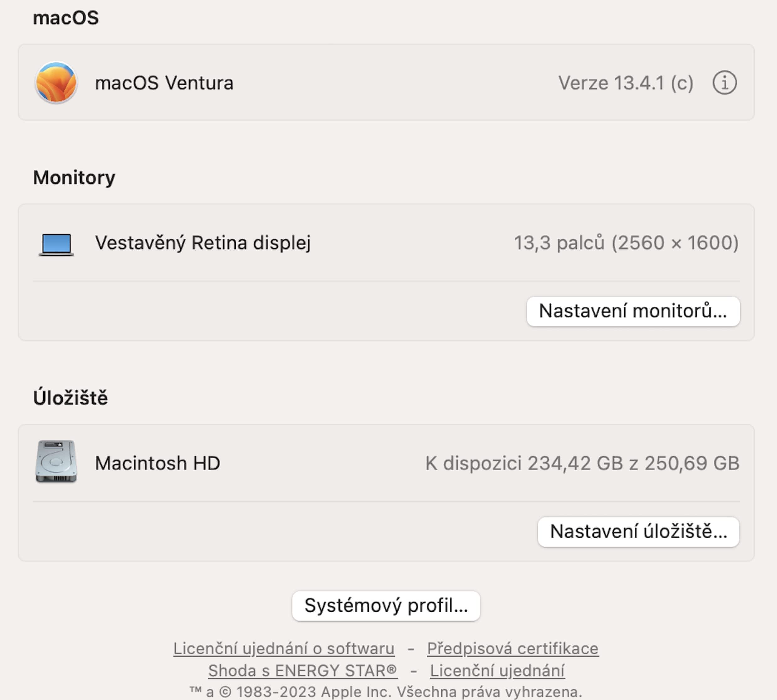The height and width of the screenshot is (700, 777).
Task: Click the Monitory section heading
Action: point(74,178)
